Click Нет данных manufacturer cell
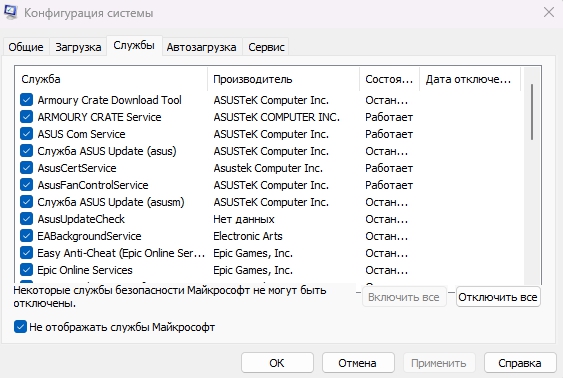The height and width of the screenshot is (378, 563). click(244, 219)
